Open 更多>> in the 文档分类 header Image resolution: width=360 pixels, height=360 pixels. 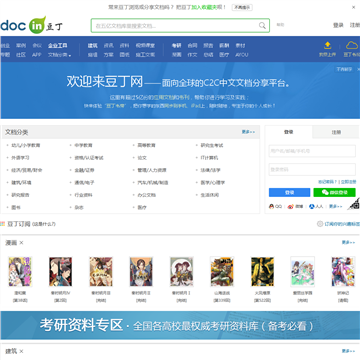[x=248, y=132]
